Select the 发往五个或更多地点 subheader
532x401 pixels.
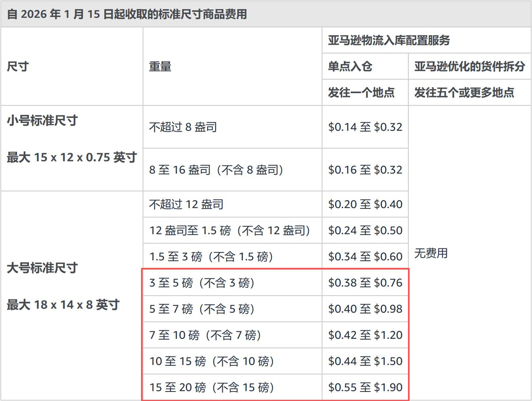click(464, 92)
